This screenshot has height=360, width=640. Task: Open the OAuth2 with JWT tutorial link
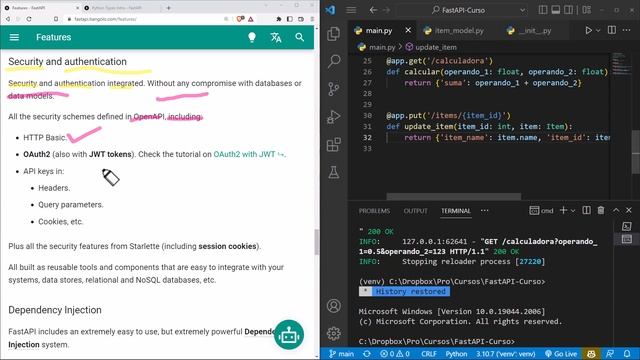249,154
